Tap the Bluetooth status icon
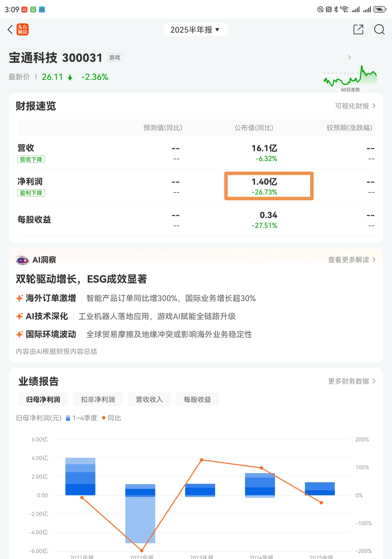392x559 pixels. 336,9
